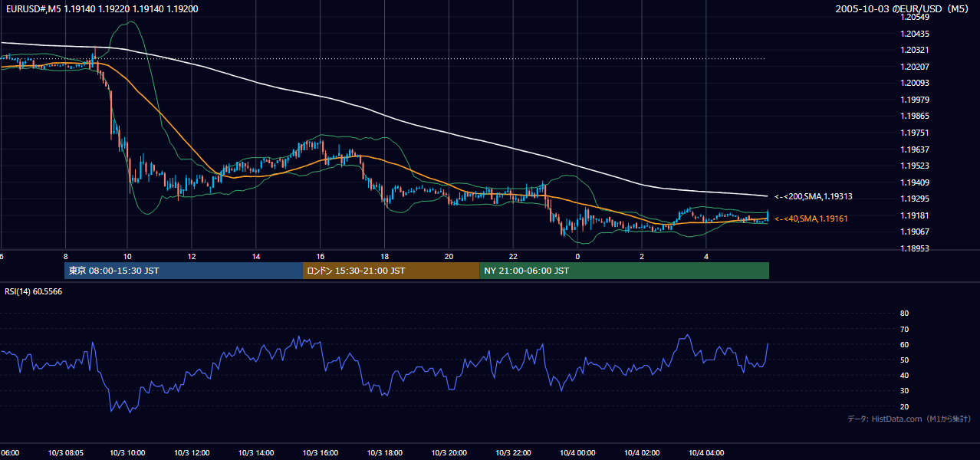Click hour tick 14 under price chart
This screenshot has height=460, width=980.
(x=256, y=256)
